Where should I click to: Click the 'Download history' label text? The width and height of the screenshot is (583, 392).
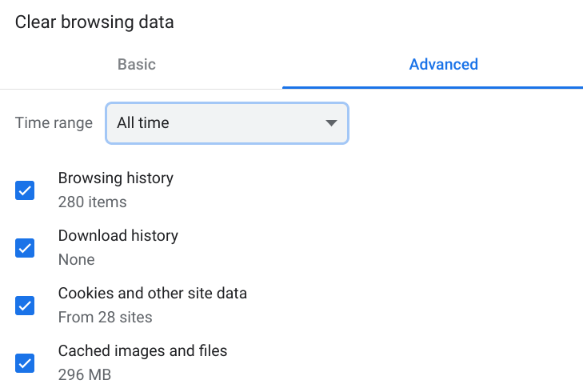(x=118, y=236)
